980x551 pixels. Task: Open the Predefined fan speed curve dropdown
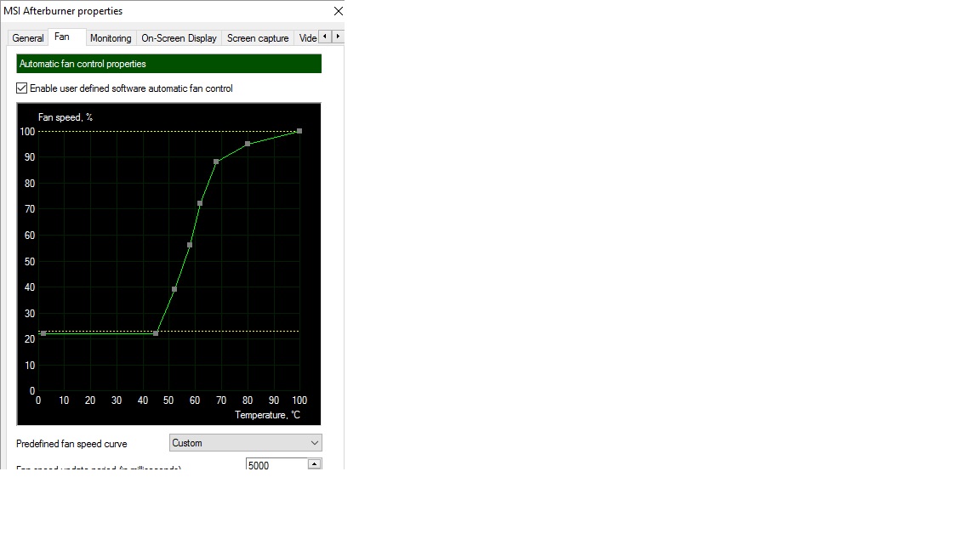[x=246, y=443]
